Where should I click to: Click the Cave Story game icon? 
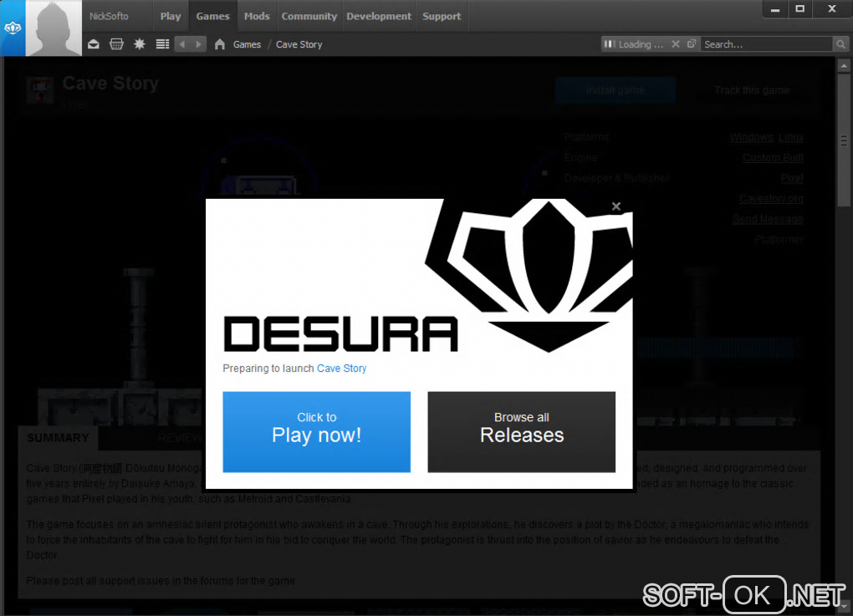pyautogui.click(x=40, y=89)
